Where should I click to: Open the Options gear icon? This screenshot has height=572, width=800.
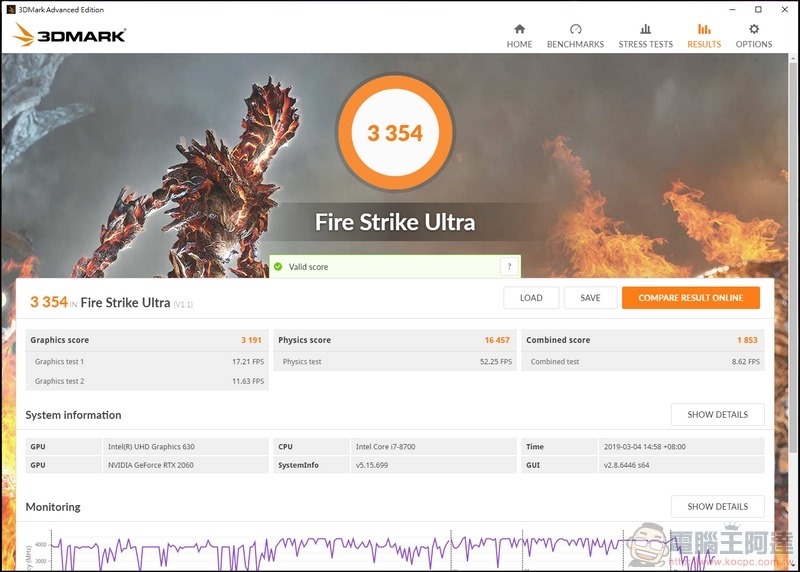754,29
